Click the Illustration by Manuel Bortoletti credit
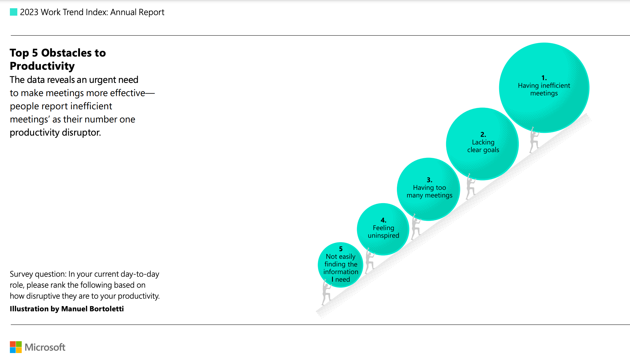Screen dimensions: 630x364 click(x=67, y=309)
